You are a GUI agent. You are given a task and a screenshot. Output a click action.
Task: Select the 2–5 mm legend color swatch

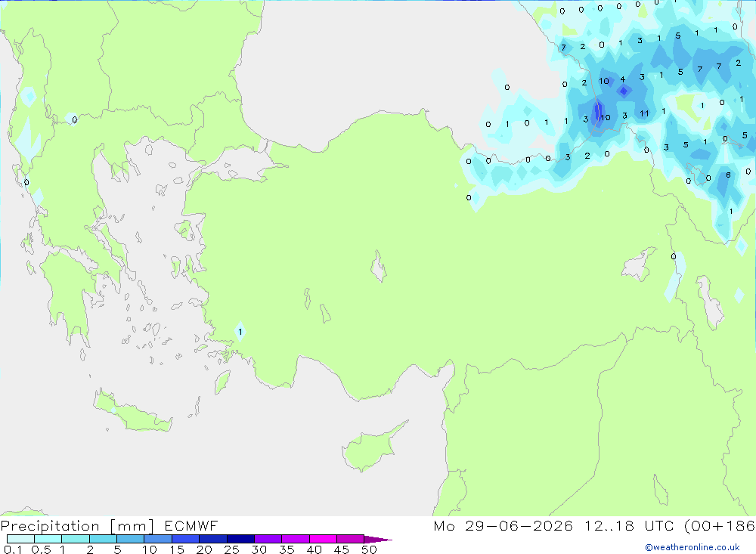point(103,539)
